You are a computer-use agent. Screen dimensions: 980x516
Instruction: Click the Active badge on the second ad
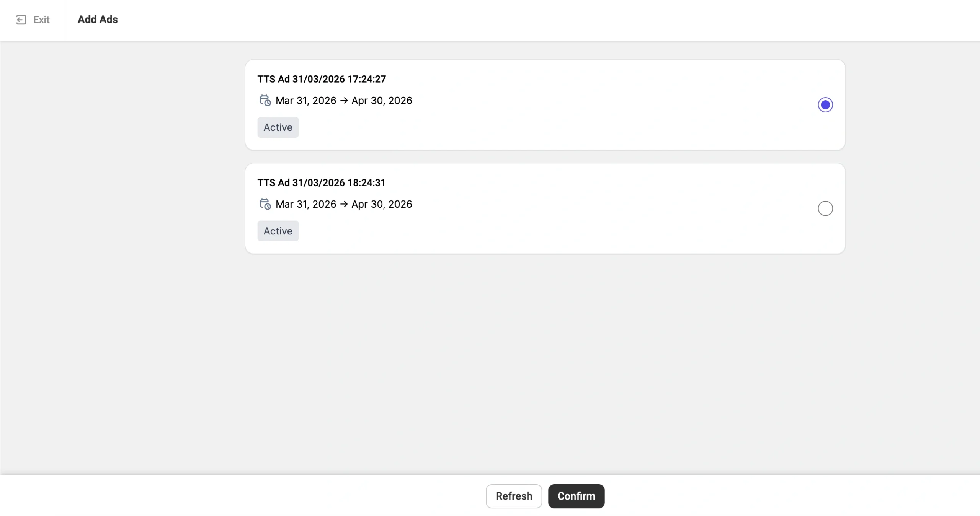click(x=278, y=231)
